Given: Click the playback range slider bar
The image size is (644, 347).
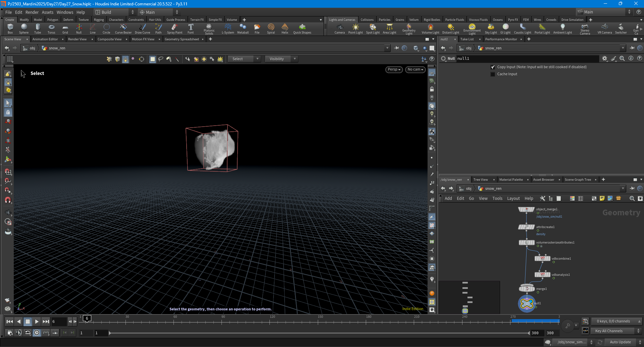Looking at the screenshot, I should pos(319,333).
